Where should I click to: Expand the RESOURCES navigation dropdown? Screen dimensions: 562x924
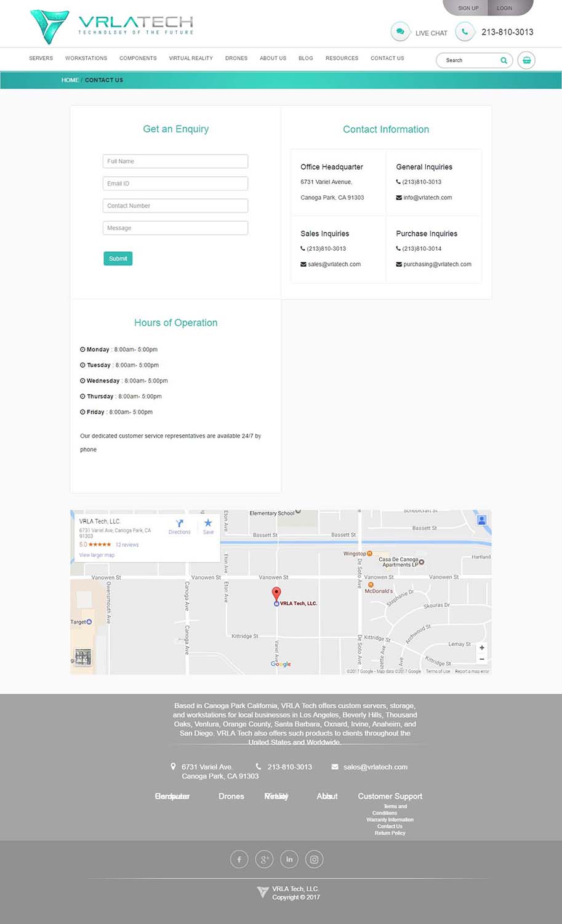point(342,58)
